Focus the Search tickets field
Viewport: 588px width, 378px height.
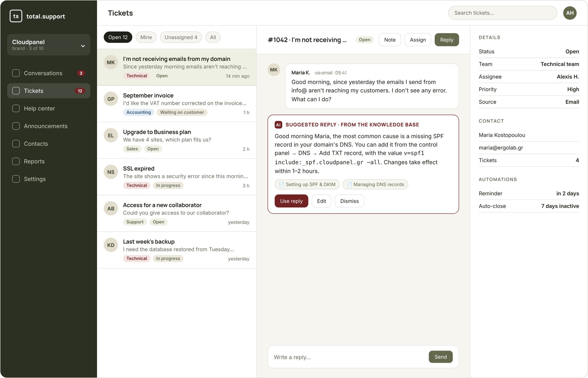[x=502, y=13]
